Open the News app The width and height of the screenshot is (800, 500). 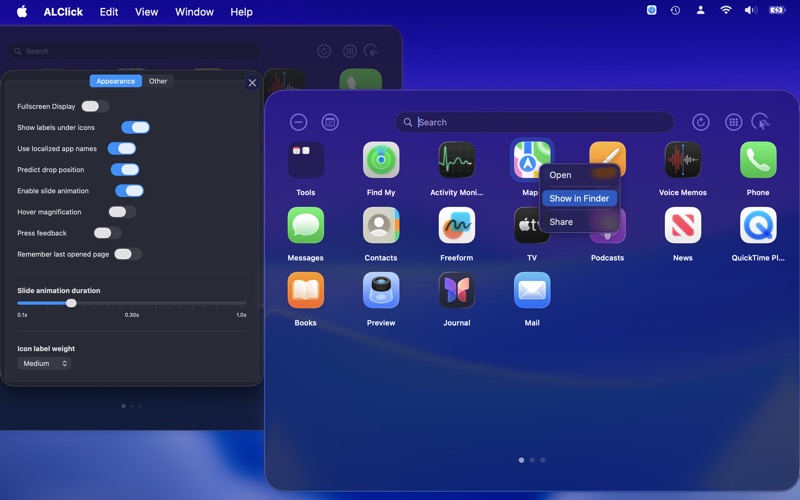click(x=683, y=225)
